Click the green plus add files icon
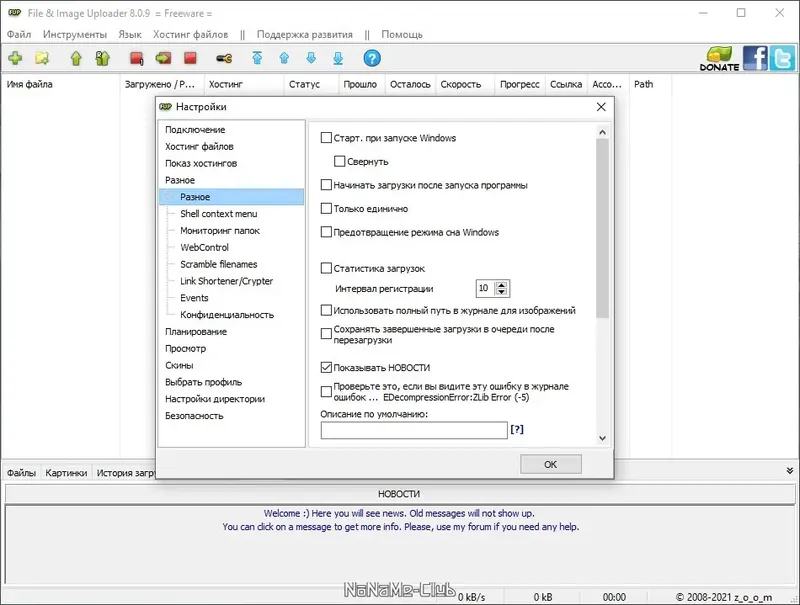 point(15,58)
